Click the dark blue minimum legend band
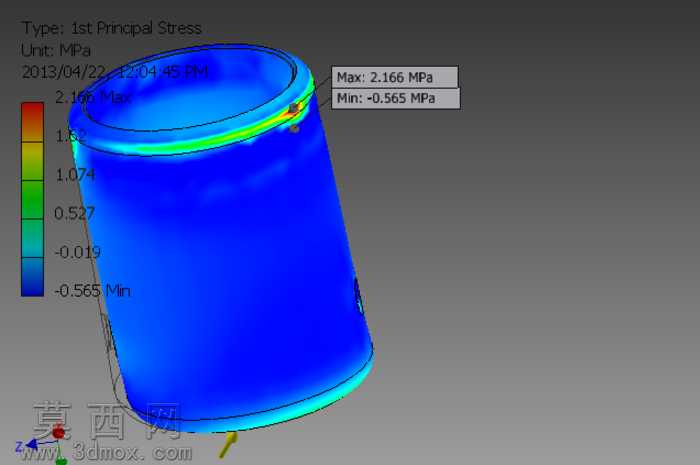 (33, 277)
